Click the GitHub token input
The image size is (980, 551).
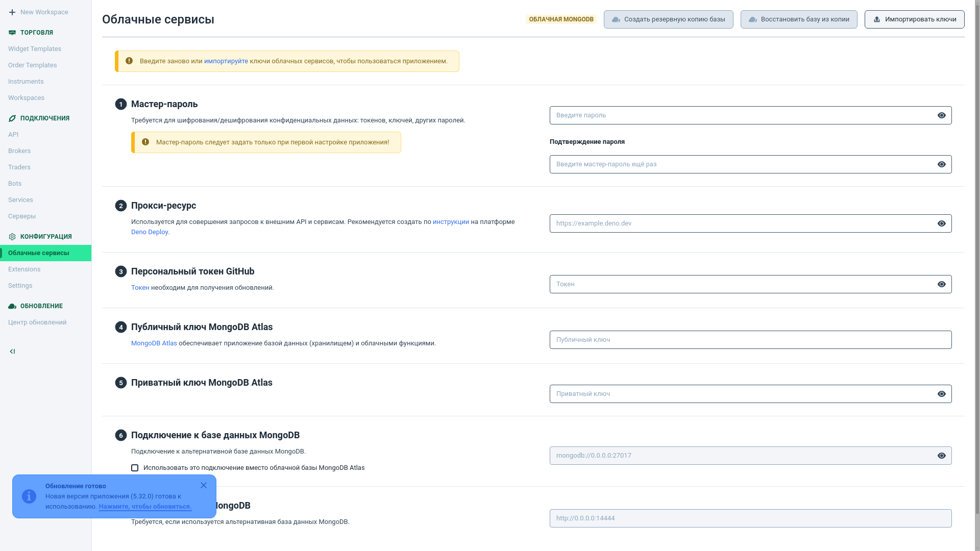pos(750,284)
